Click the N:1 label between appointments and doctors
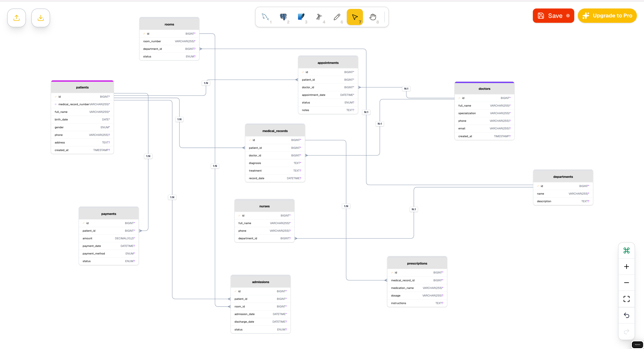This screenshot has width=644, height=349. coord(406,88)
